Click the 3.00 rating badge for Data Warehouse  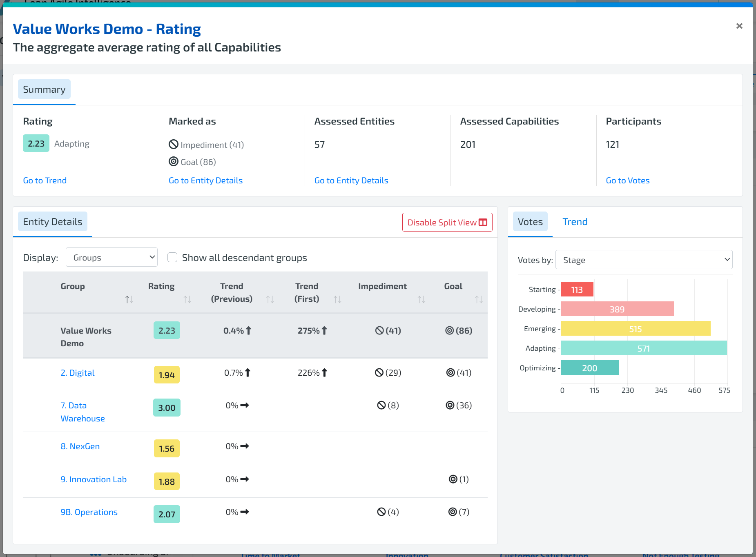(167, 408)
